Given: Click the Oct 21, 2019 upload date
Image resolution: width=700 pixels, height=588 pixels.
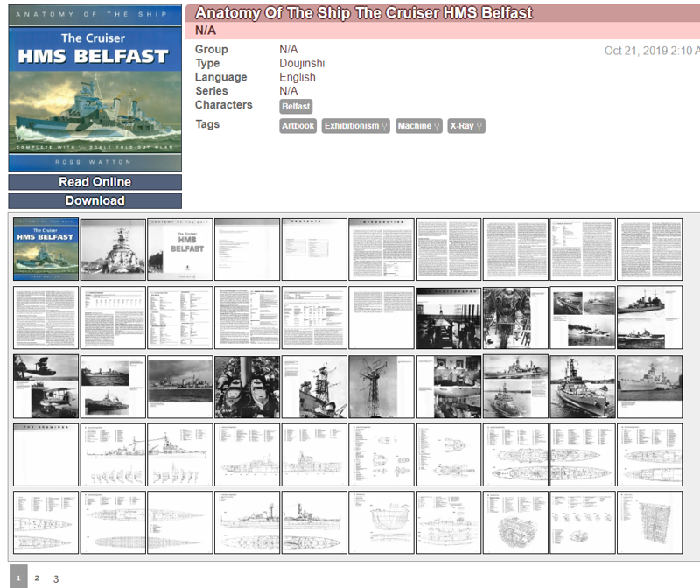Looking at the screenshot, I should tap(651, 51).
